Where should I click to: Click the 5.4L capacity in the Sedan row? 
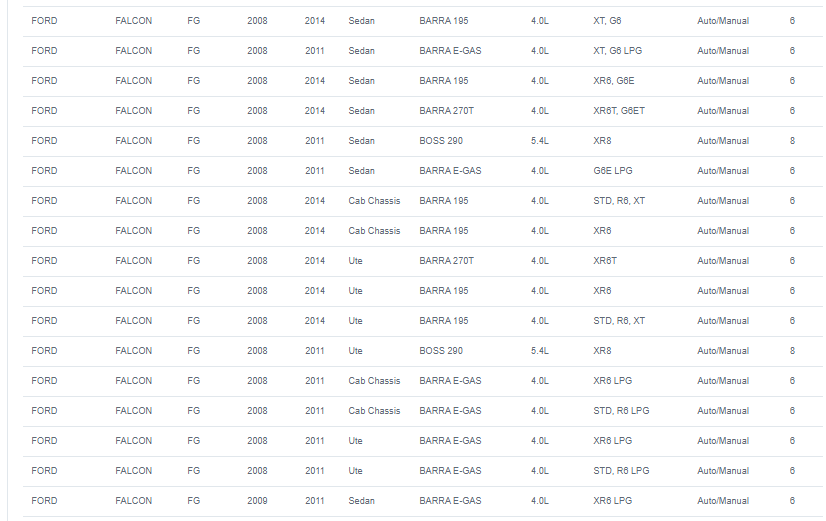tap(539, 141)
